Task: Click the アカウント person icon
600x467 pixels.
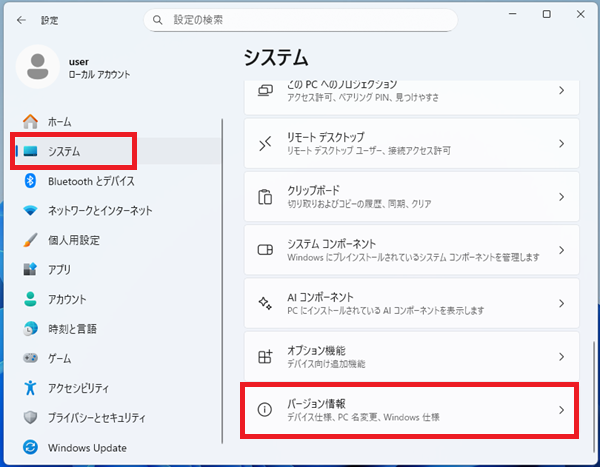Action: 30,299
